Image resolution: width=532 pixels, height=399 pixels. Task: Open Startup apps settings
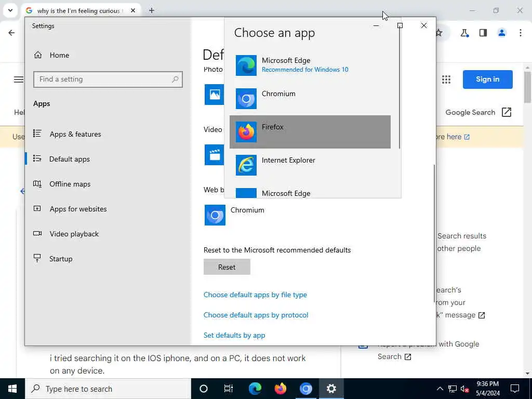click(x=52, y=259)
